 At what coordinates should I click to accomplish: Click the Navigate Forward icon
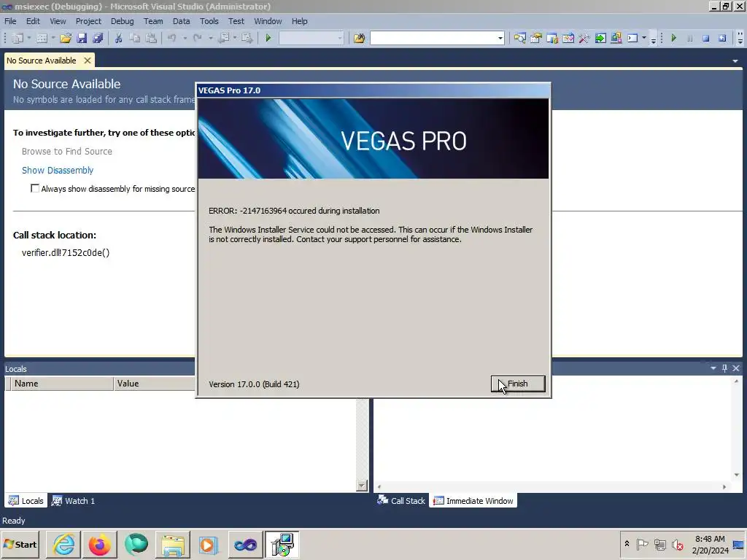point(247,38)
